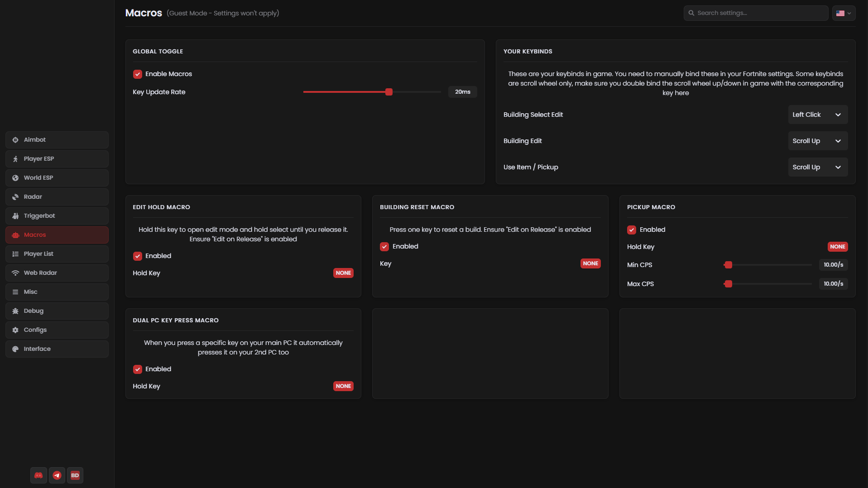Click the Configs gear icon
Viewport: 868px width, 488px height.
(x=15, y=330)
